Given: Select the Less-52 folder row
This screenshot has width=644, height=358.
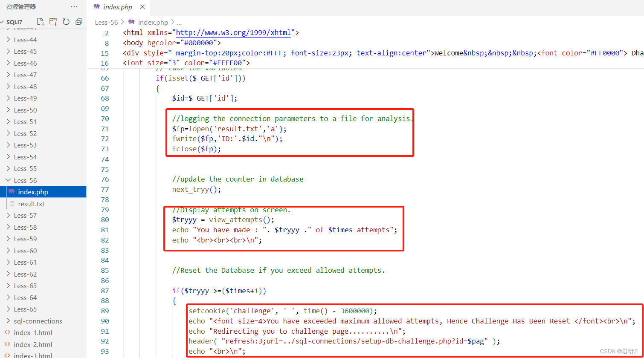Looking at the screenshot, I should 43,133.
